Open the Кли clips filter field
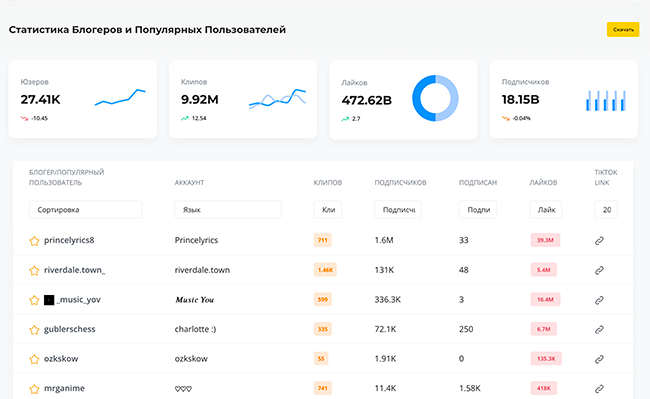 click(x=328, y=210)
